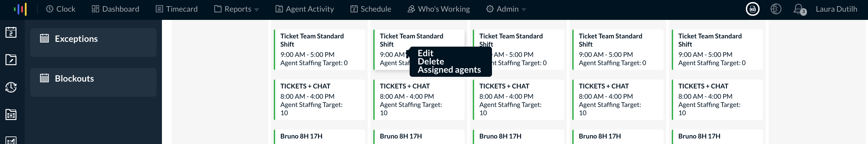Expand the Admin dropdown menu
Image resolution: width=868 pixels, height=144 pixels.
(506, 9)
